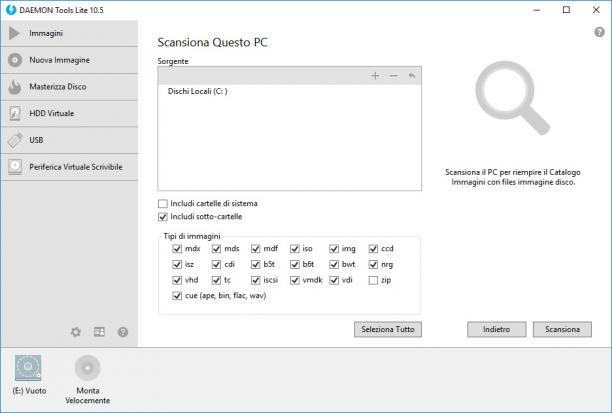Viewport: 612px width, 413px height.
Task: Minimize the DAEMON Tools window
Action: coord(537,10)
